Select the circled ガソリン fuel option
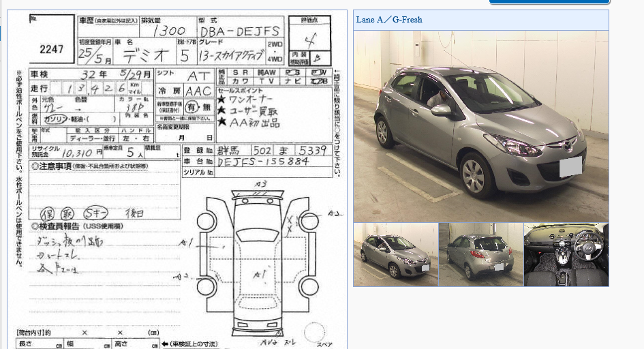The height and width of the screenshot is (349, 644). click(56, 119)
